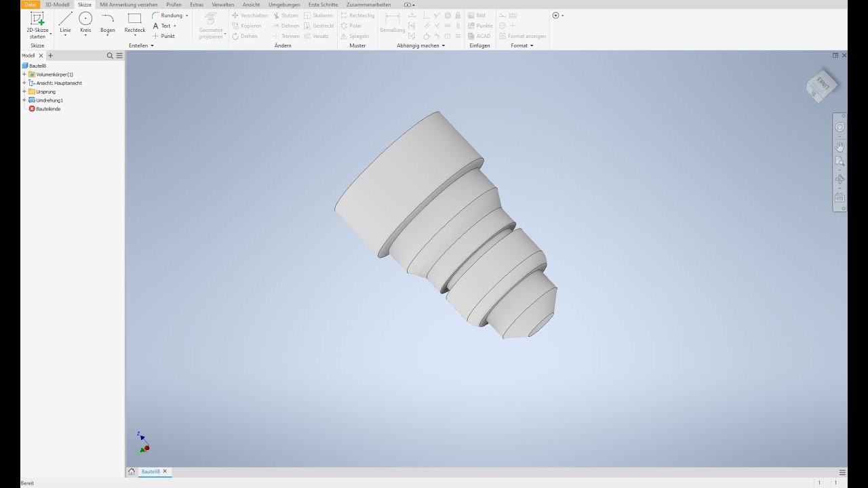The image size is (868, 488).
Task: Select Bauteil8 root in model browser
Action: pyautogui.click(x=35, y=66)
